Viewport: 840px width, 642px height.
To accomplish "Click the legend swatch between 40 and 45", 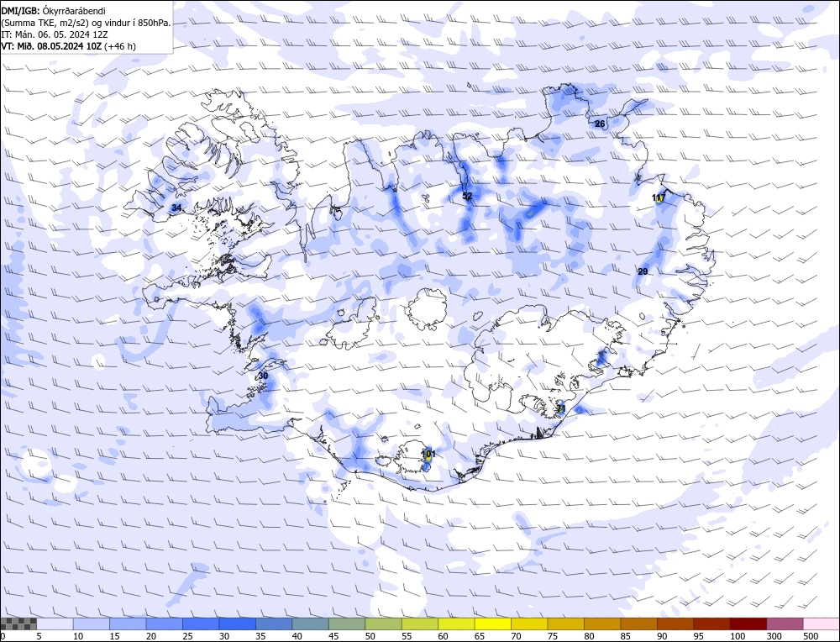I will click(x=310, y=624).
